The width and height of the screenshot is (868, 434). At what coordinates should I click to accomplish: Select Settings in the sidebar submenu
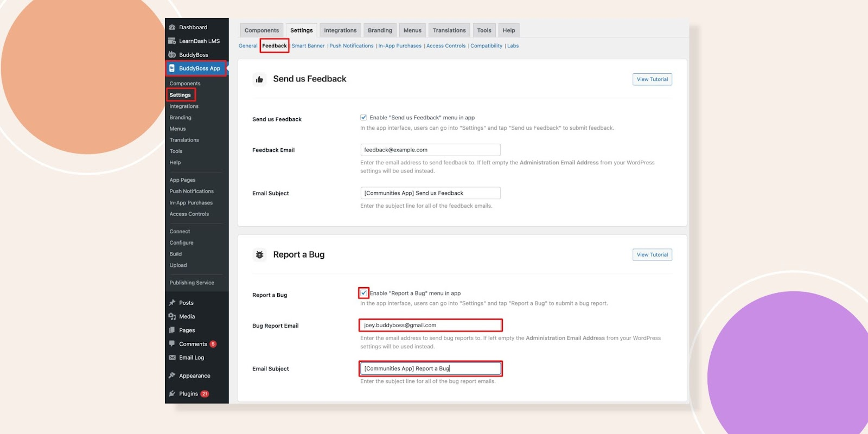point(180,95)
